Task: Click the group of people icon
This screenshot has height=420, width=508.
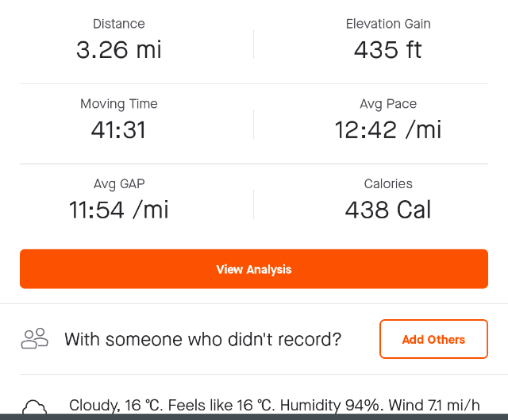Action: (x=35, y=339)
